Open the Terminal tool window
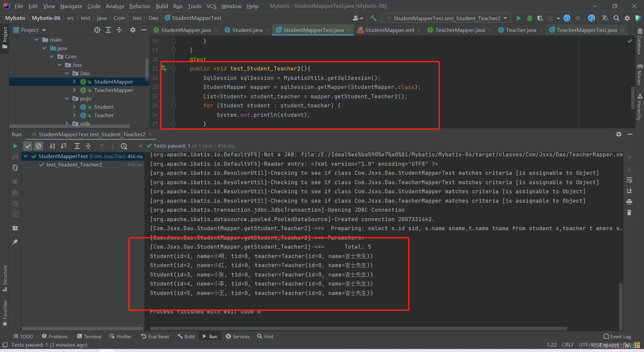The width and height of the screenshot is (644, 352). coord(89,336)
